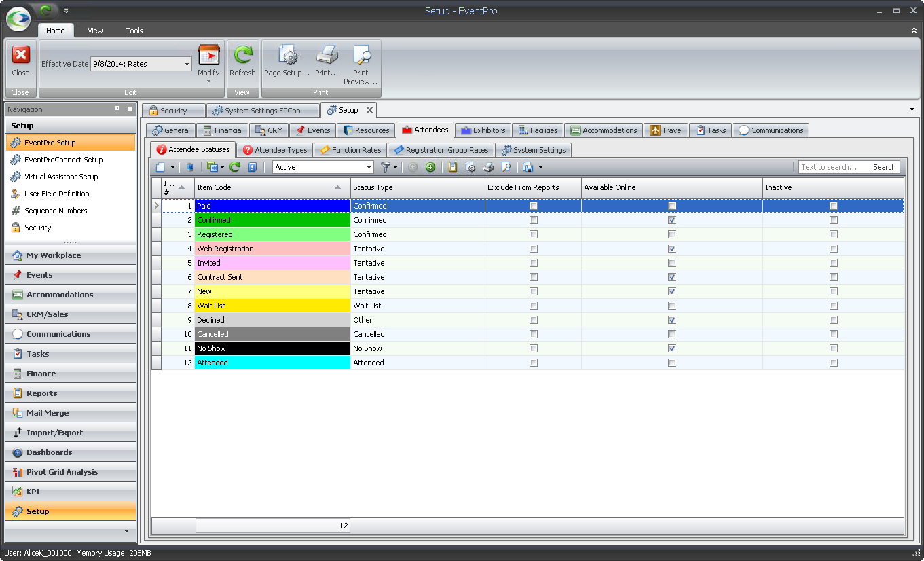Expand the new record dropdown arrow
Image resolution: width=924 pixels, height=561 pixels.
coord(172,167)
